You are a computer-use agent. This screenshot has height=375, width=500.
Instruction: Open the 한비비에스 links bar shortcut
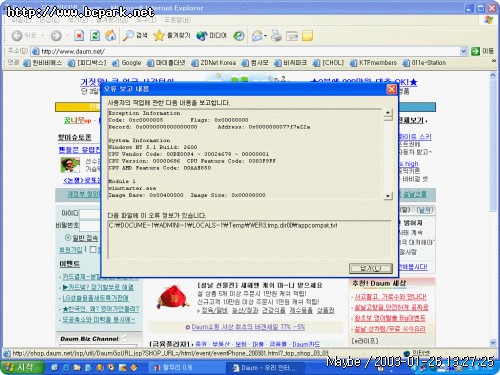(42, 63)
